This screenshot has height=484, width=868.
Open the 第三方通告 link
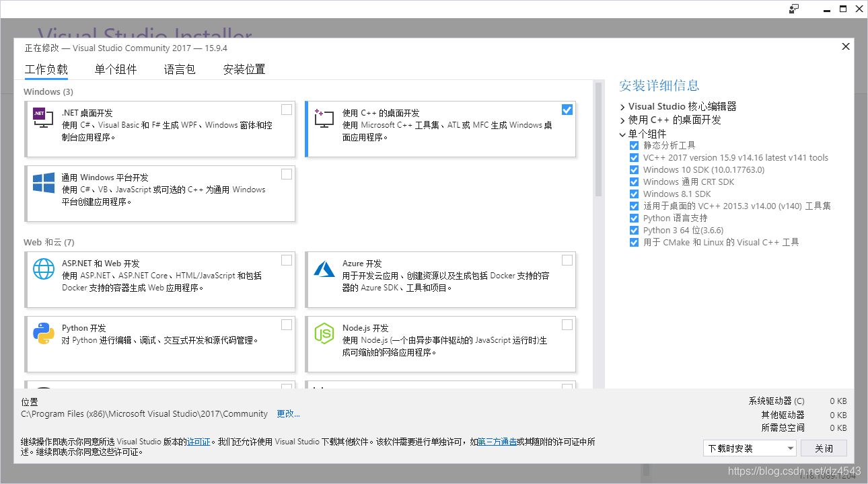click(x=497, y=442)
